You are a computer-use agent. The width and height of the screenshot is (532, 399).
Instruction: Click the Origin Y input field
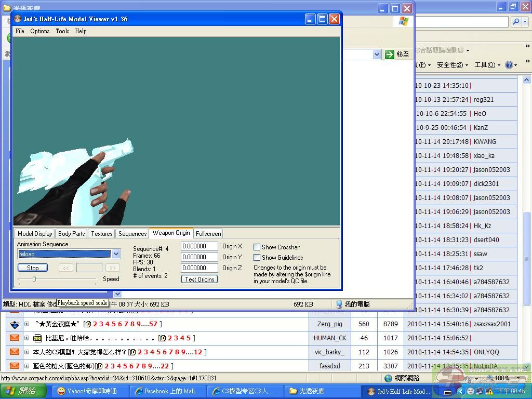pos(199,257)
